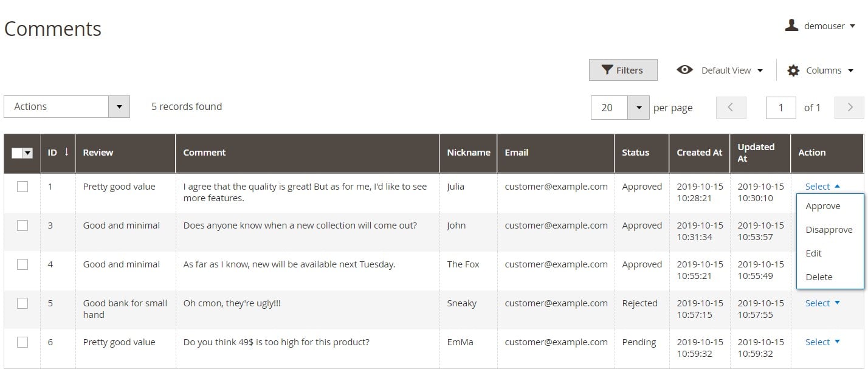Click nickname Julia in the table

coord(455,187)
